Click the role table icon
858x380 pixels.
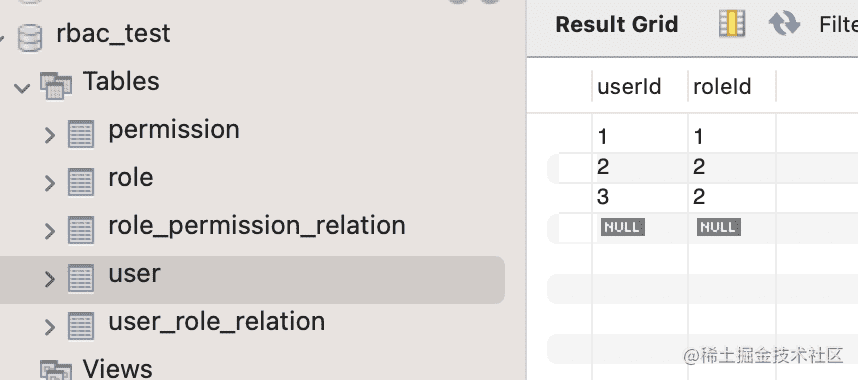81,182
